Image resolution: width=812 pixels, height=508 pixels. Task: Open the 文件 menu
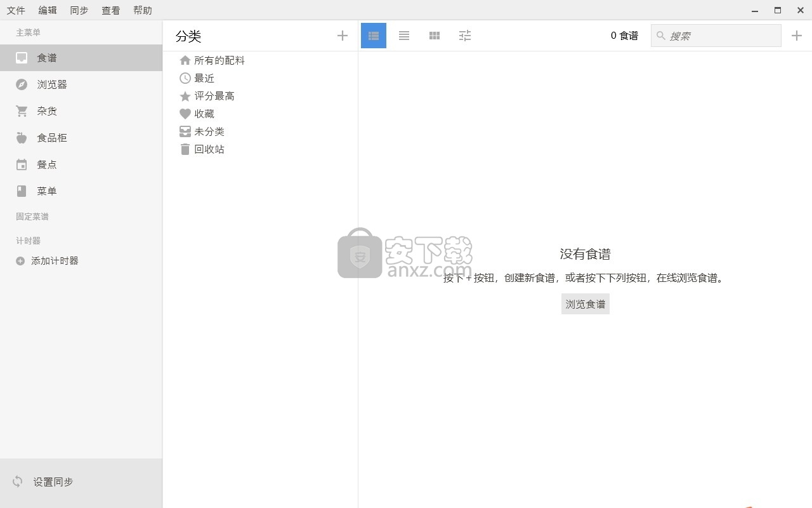(16, 10)
